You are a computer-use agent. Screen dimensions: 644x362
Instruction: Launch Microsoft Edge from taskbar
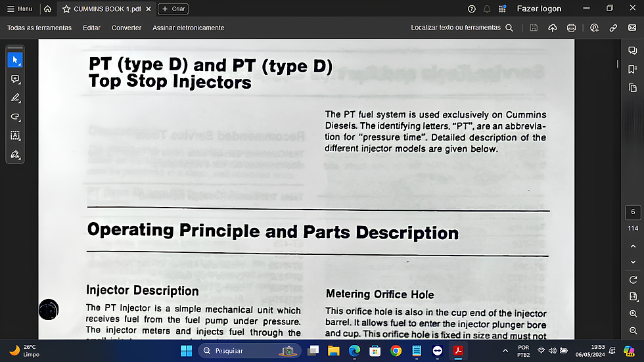click(x=354, y=351)
